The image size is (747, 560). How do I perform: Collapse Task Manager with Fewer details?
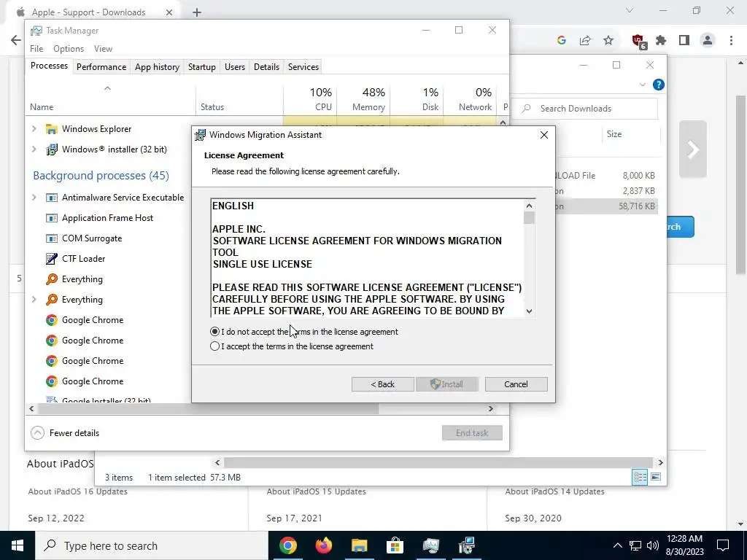coord(65,433)
